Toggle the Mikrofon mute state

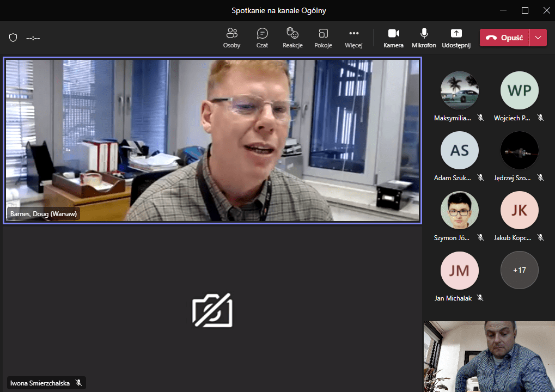424,38
